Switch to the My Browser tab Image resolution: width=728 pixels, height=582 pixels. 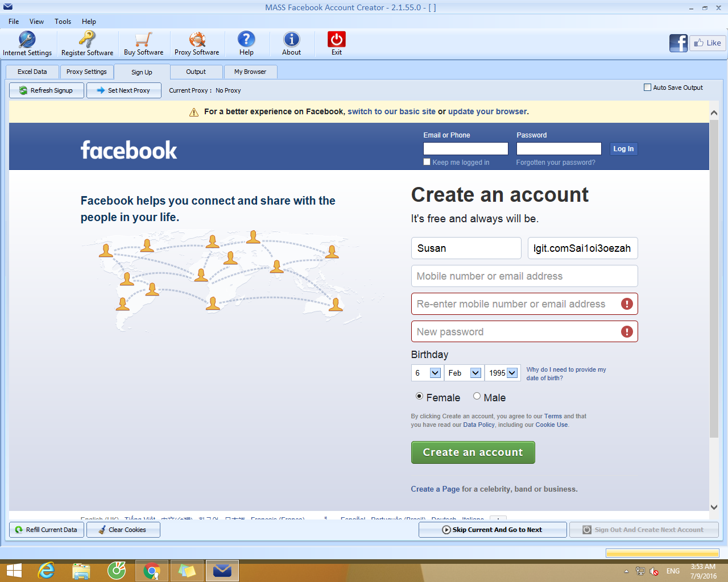(250, 72)
